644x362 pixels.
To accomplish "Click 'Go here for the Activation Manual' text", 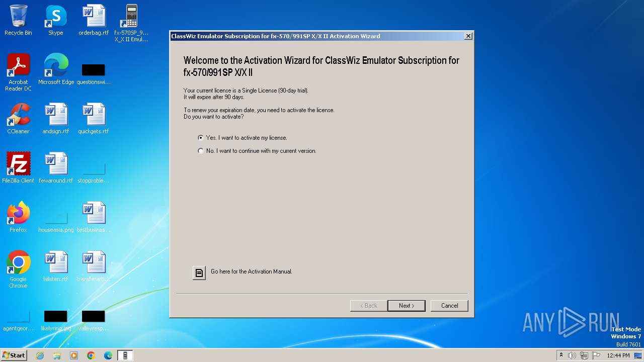I will [252, 271].
